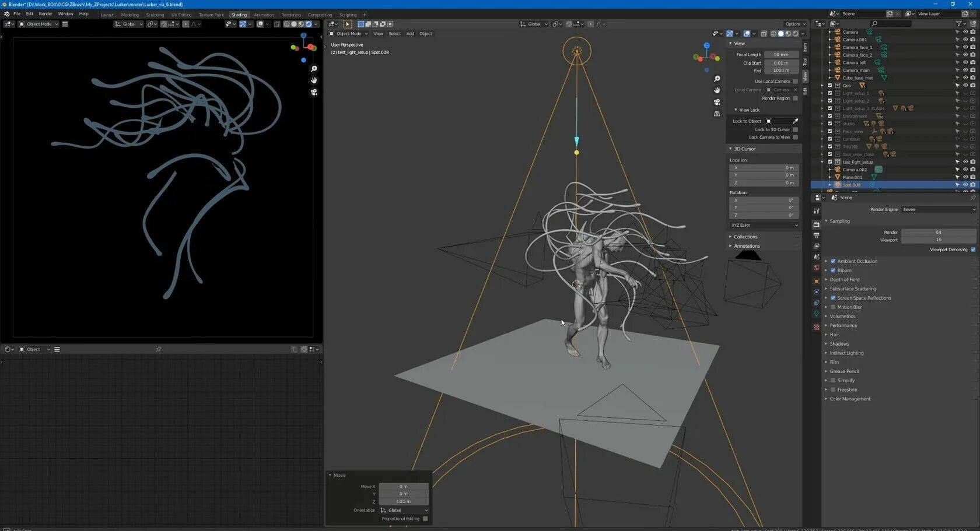Enable Lock to 3D Cursor checkbox
980x531 pixels.
tap(795, 129)
